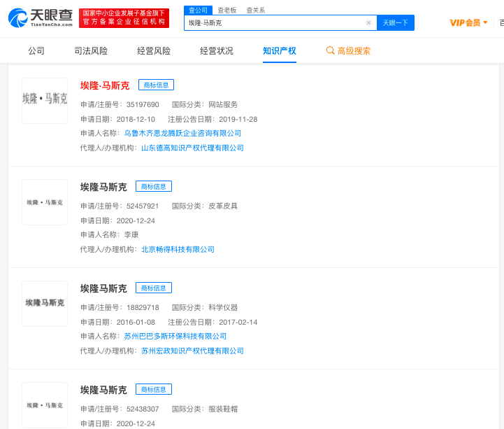Open 乌鲁木齐思龙腾跃企业咨询有限公司 applicant link
Screen dimensions: 504x429
click(182, 133)
